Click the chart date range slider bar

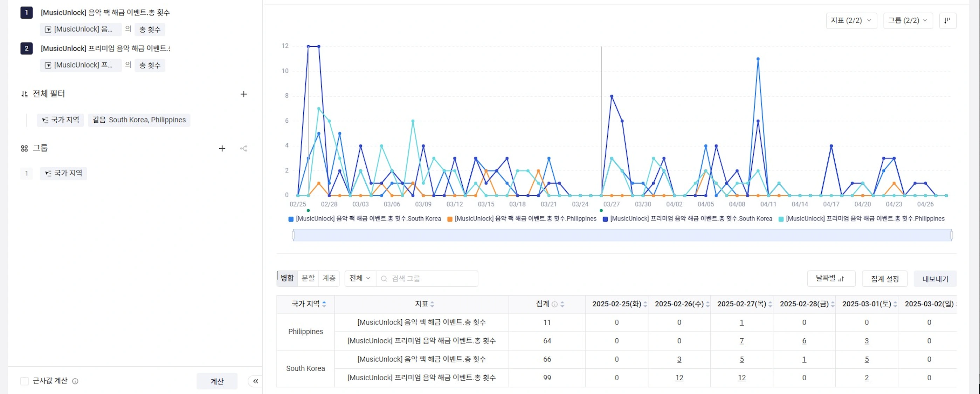point(622,235)
